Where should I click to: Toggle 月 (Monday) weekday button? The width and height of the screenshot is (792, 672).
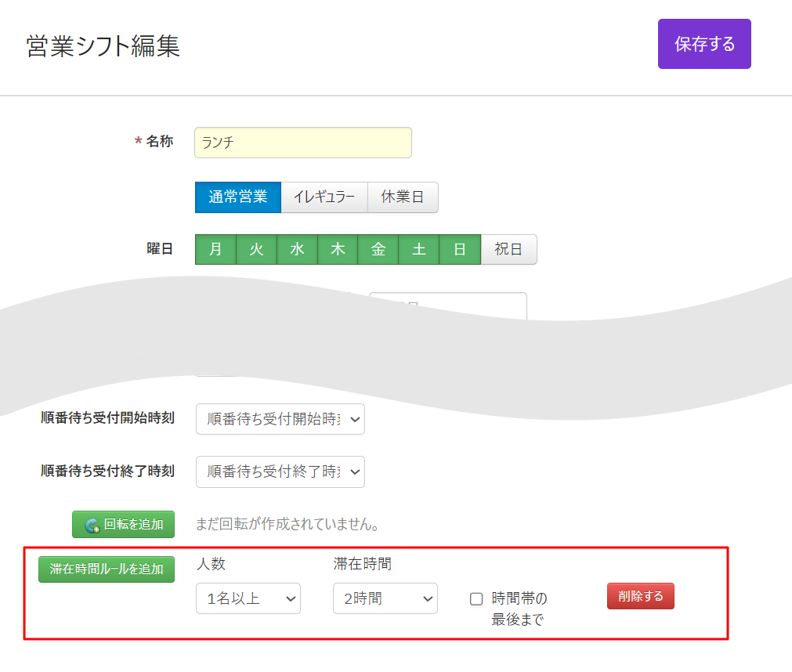[215, 250]
